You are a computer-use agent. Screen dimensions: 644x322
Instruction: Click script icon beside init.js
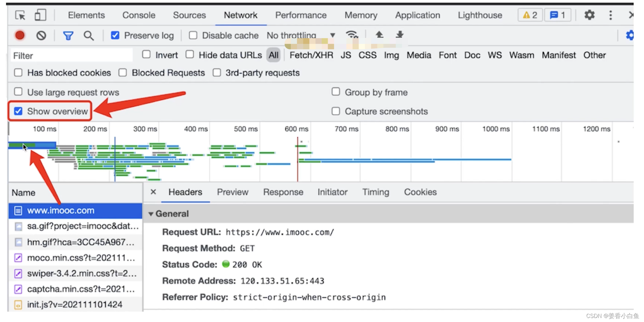tap(18, 305)
